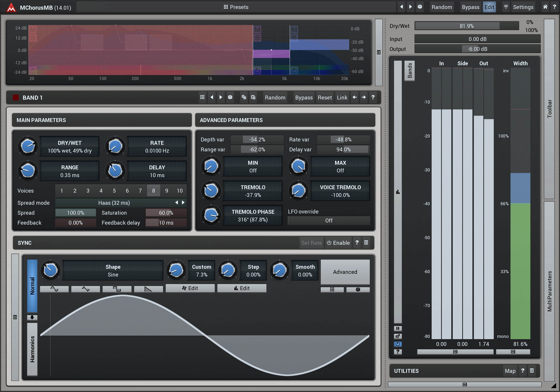Load previous preset with top left arrow

pos(401,7)
